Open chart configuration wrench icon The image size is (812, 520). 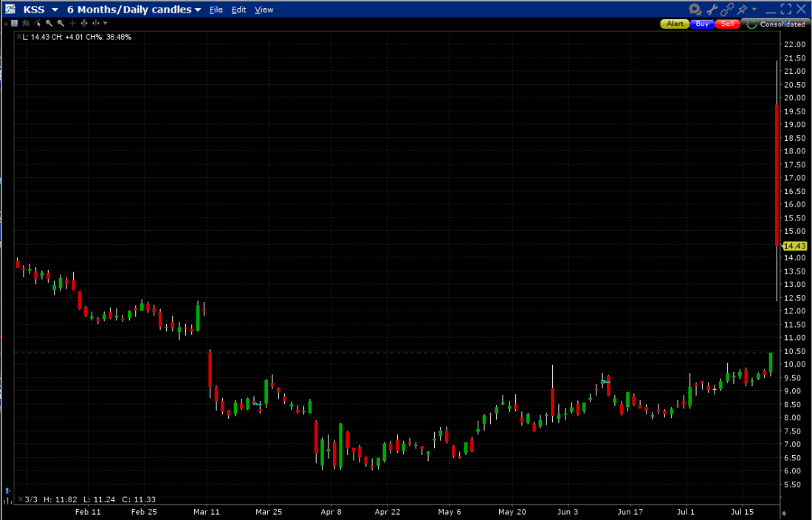coord(712,10)
